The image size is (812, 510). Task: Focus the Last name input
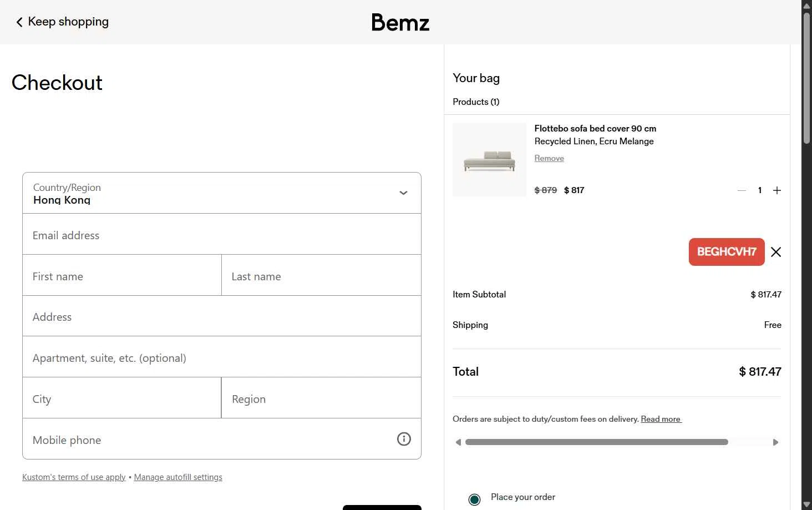pos(321,275)
